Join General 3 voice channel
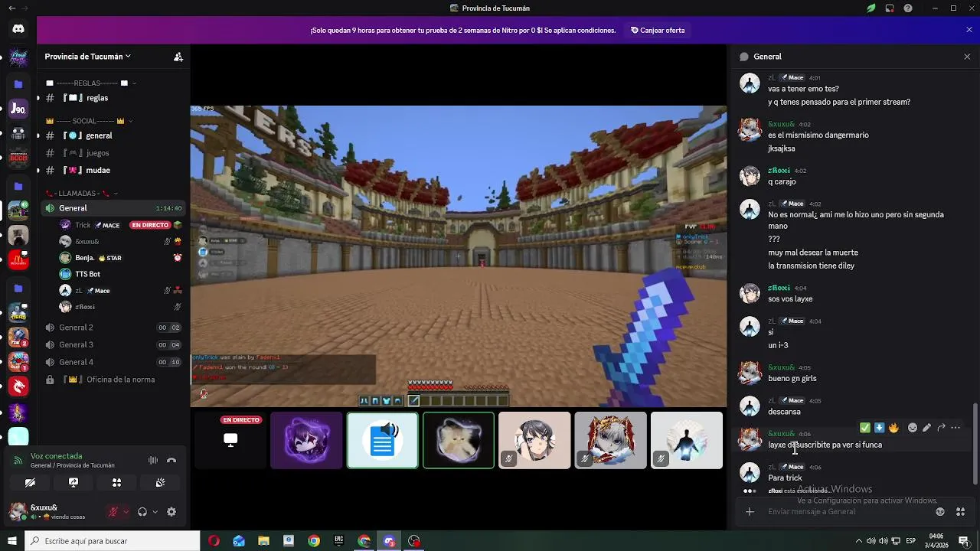The height and width of the screenshot is (551, 980). tap(113, 345)
